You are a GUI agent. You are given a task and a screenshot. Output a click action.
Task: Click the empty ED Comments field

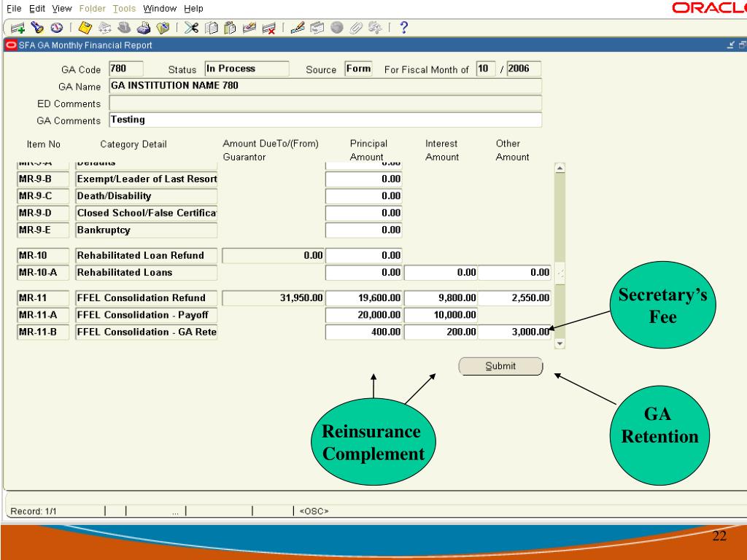click(x=325, y=103)
